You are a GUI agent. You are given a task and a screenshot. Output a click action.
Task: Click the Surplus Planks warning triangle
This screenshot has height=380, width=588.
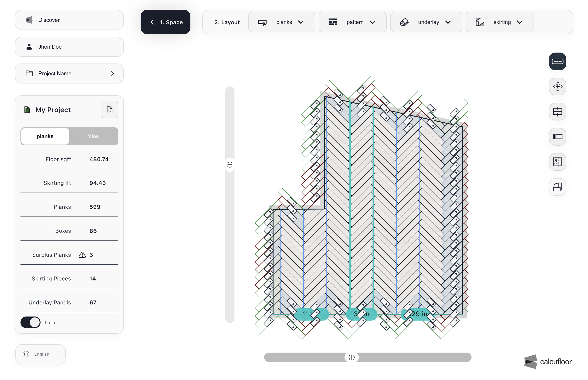tap(82, 255)
